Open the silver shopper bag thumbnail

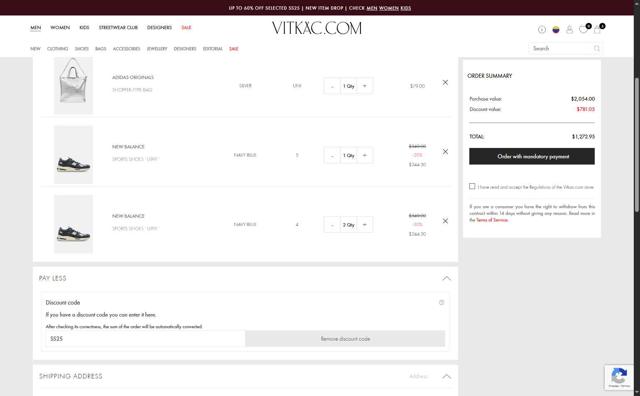73,85
